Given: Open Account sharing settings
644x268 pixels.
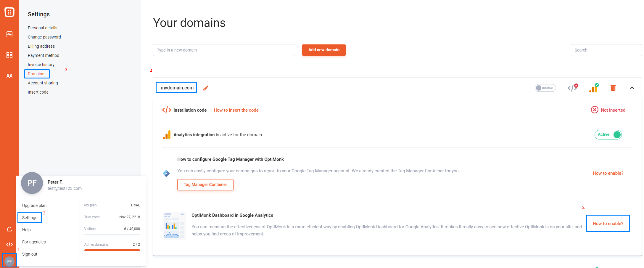Looking at the screenshot, I should coord(43,83).
